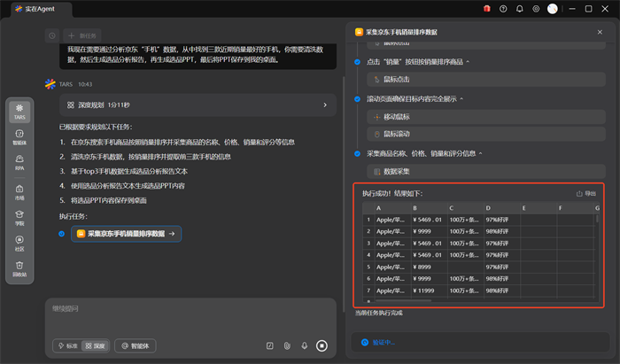
Task: Switch to 深度 deep mode
Action: [95, 345]
